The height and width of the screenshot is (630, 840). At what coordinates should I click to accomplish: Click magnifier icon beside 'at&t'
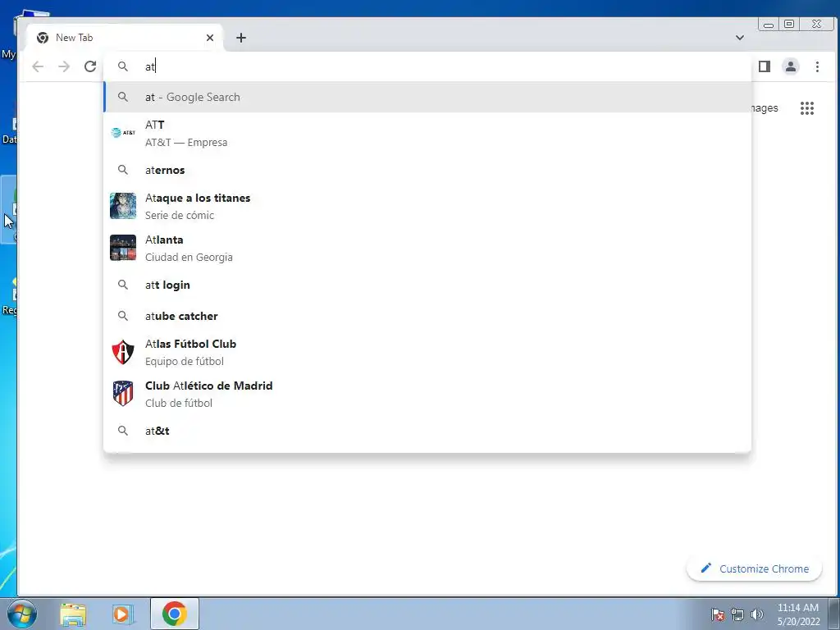123,431
